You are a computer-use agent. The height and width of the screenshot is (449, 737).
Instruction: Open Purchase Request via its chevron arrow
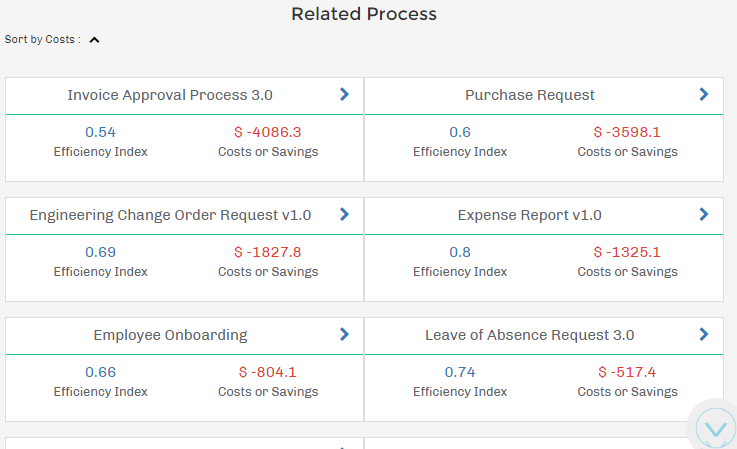[x=704, y=94]
